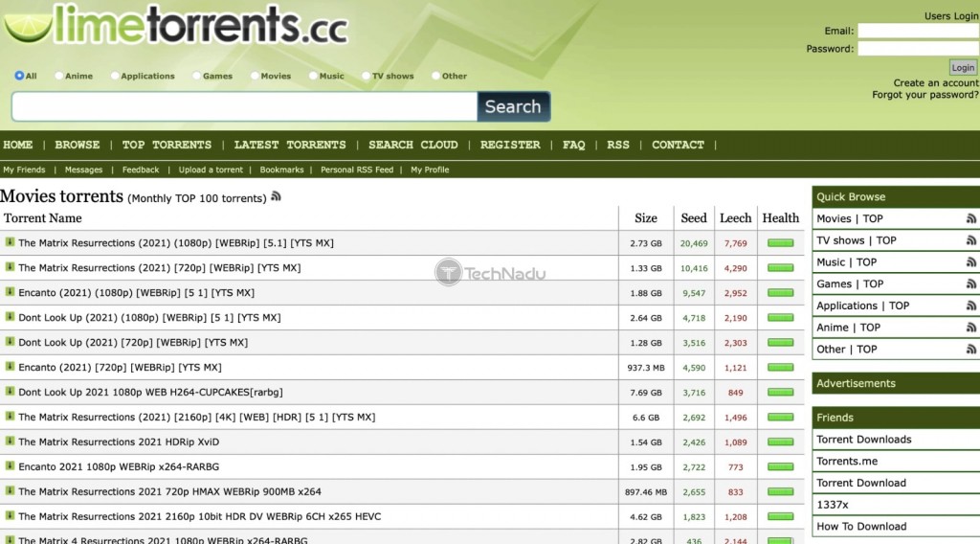The image size is (980, 544).
Task: Click download icon for Encanto (1080p) YTS MX
Action: (x=10, y=292)
